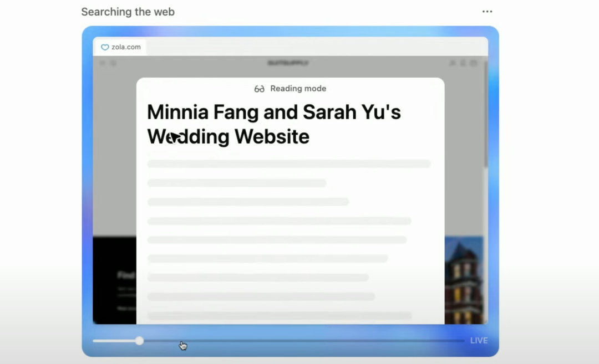The width and height of the screenshot is (599, 364).
Task: Click the blurred menu icon at header left
Action: (103, 64)
